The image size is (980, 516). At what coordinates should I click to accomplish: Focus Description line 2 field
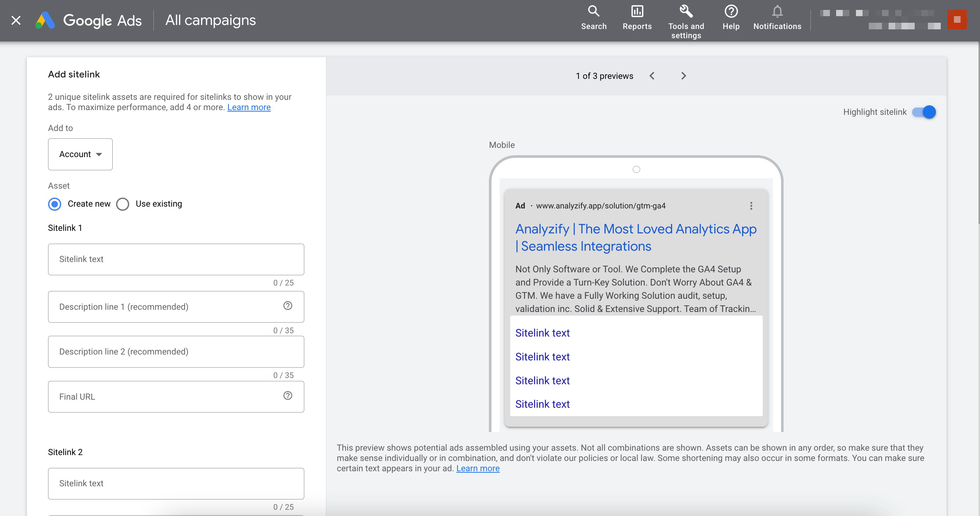click(176, 352)
